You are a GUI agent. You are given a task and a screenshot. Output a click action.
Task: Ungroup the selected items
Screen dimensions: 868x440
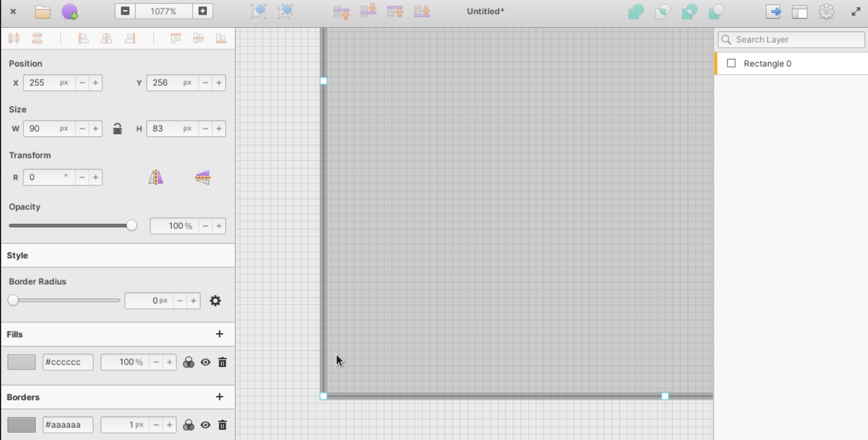click(x=286, y=11)
